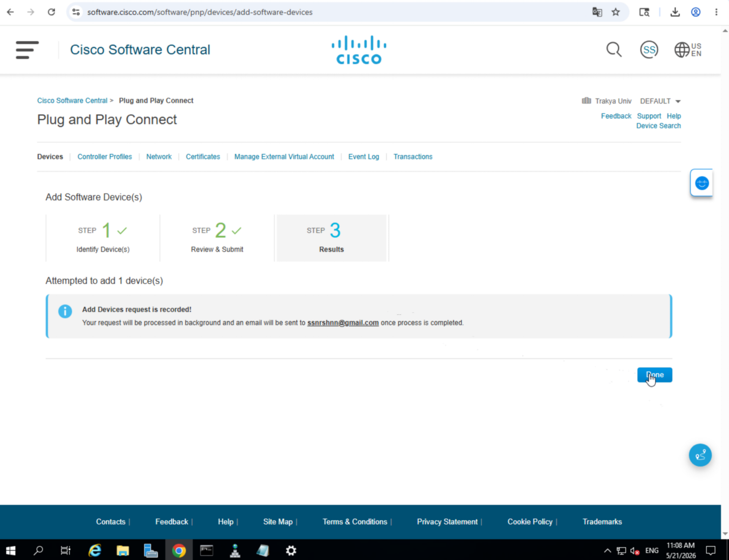
Task: Click the muted volume tray icon
Action: 635,550
